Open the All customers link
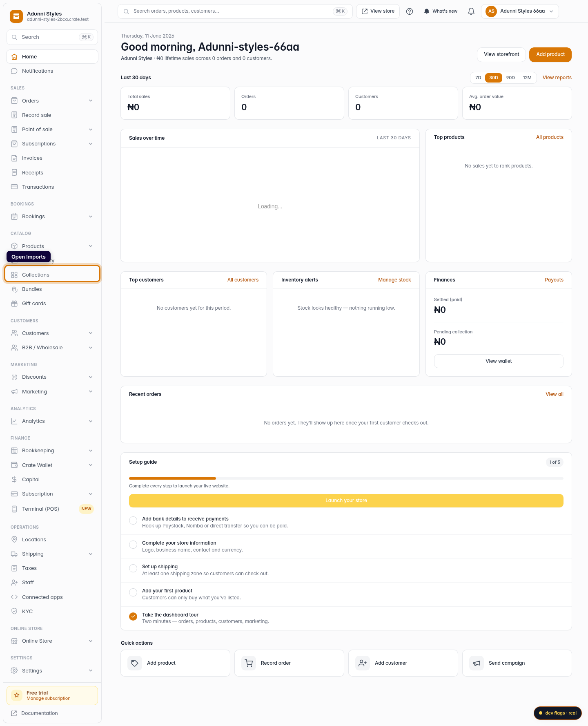The height and width of the screenshot is (726, 588). tap(243, 280)
